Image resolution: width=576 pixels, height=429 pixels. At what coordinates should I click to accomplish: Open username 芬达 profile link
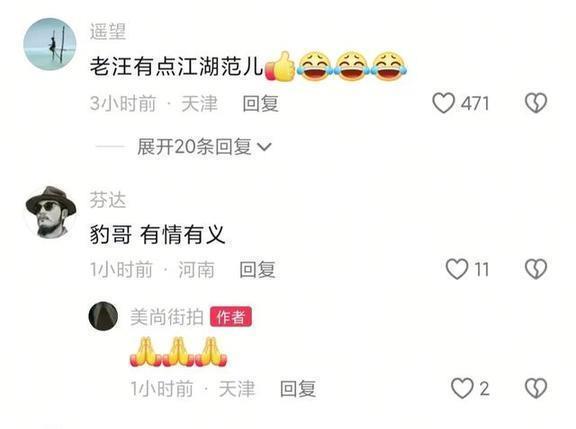pyautogui.click(x=108, y=200)
